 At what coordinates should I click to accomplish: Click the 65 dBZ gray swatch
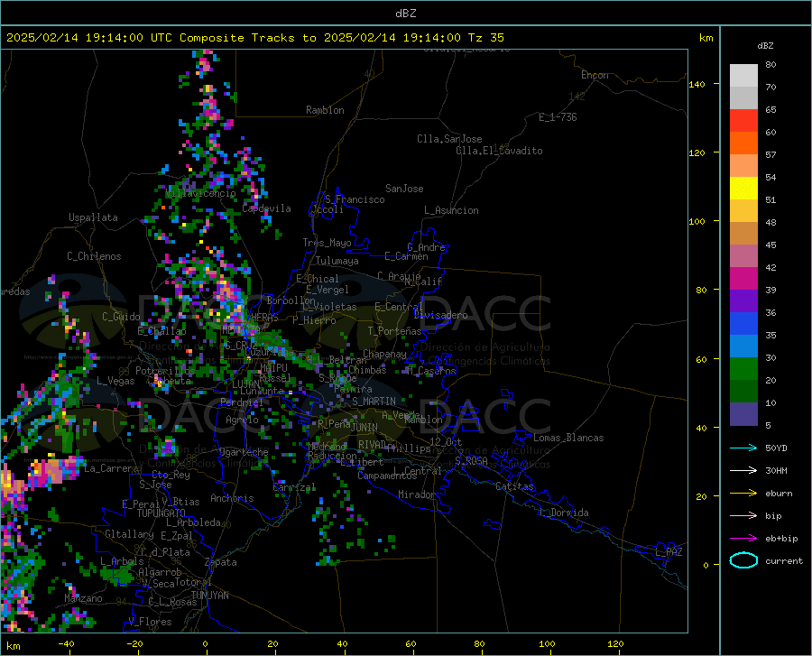point(743,97)
